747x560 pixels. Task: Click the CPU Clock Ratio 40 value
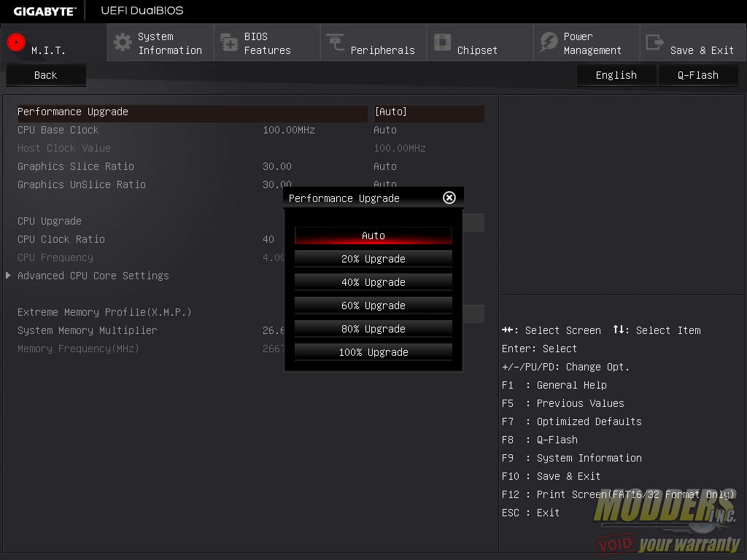point(268,239)
